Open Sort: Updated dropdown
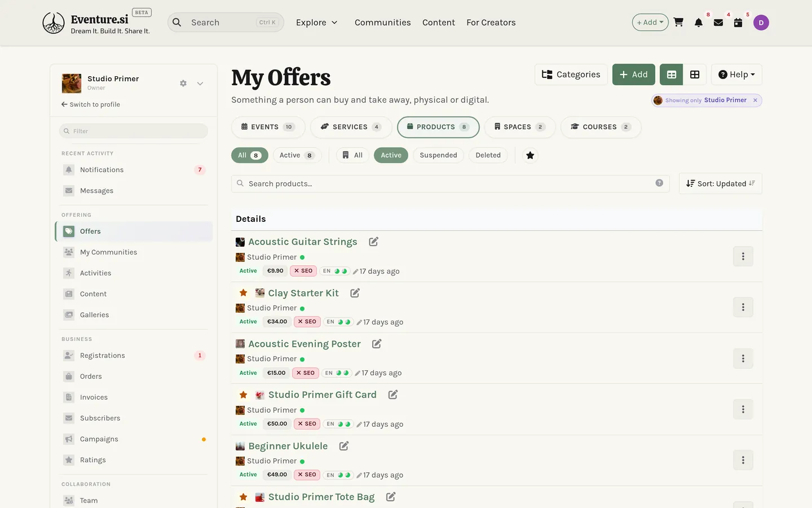 (720, 183)
